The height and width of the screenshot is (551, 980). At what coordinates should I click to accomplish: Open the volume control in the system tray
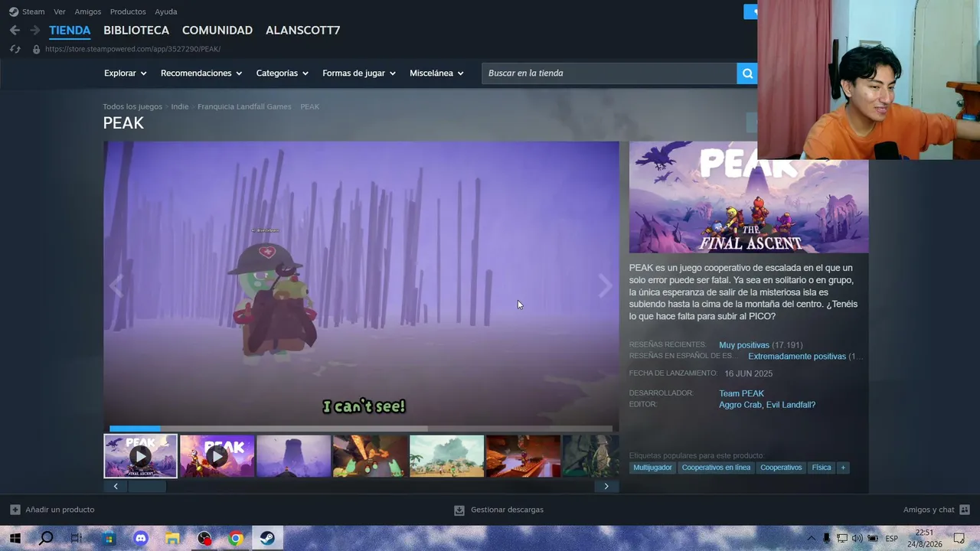point(857,538)
